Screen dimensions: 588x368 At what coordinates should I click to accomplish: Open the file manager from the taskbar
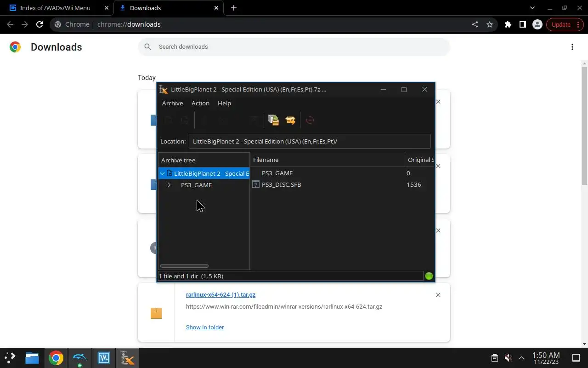point(32,358)
